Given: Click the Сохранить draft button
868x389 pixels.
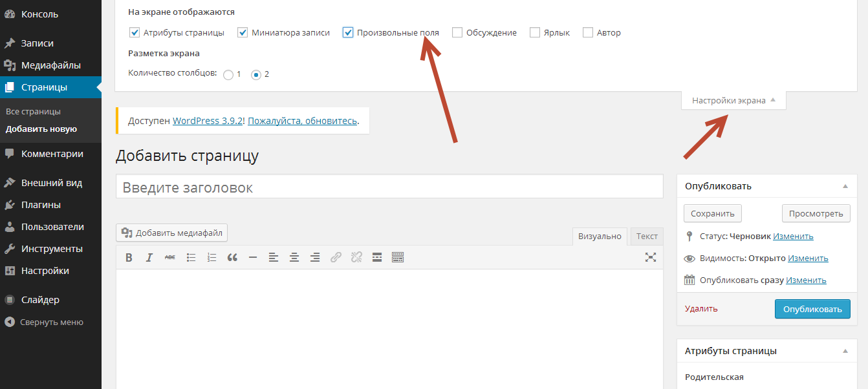Looking at the screenshot, I should point(713,213).
